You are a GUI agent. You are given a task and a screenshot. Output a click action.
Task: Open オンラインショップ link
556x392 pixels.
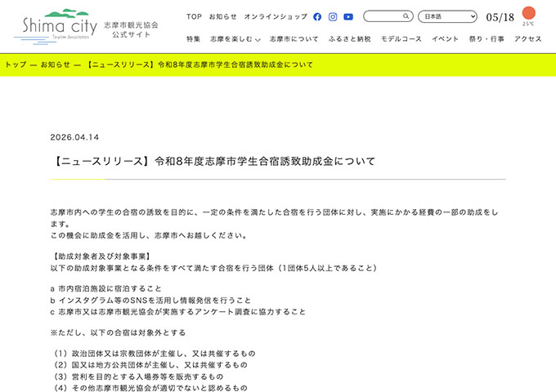pos(276,16)
